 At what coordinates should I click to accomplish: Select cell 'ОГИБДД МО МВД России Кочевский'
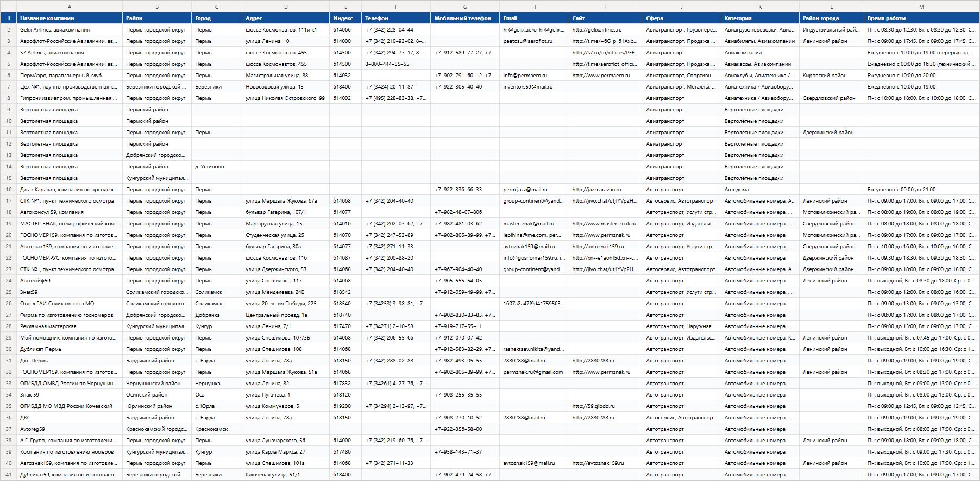[70, 406]
